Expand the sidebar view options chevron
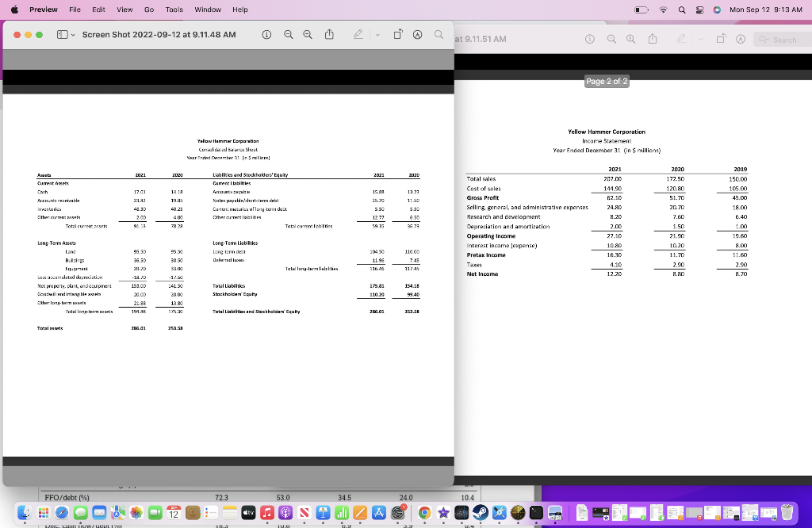This screenshot has height=528, width=812. [x=73, y=35]
